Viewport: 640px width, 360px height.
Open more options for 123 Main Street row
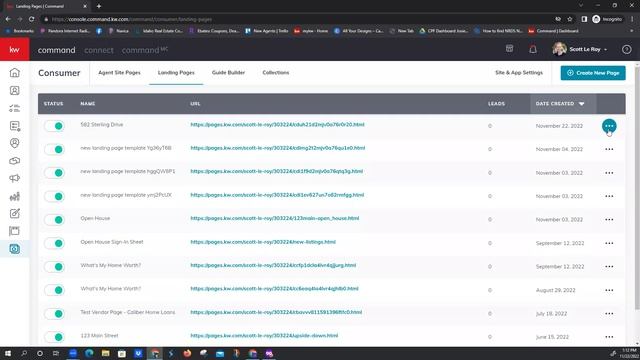click(609, 337)
